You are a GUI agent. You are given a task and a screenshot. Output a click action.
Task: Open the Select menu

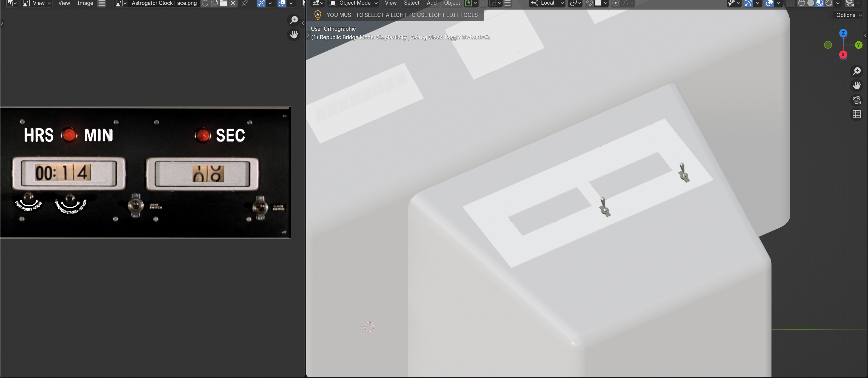412,3
